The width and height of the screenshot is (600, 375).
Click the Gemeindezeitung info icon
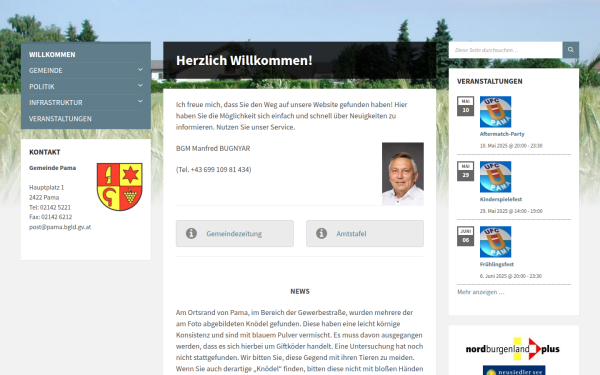pos(191,233)
